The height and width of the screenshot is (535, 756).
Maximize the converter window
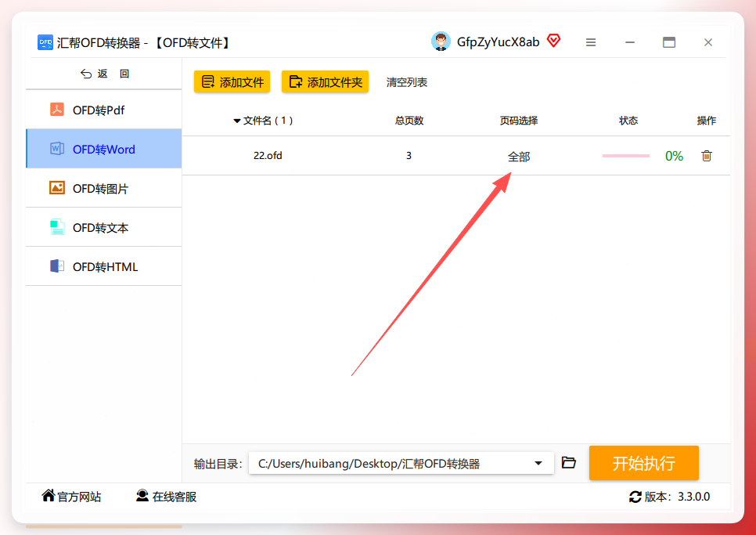(x=668, y=42)
